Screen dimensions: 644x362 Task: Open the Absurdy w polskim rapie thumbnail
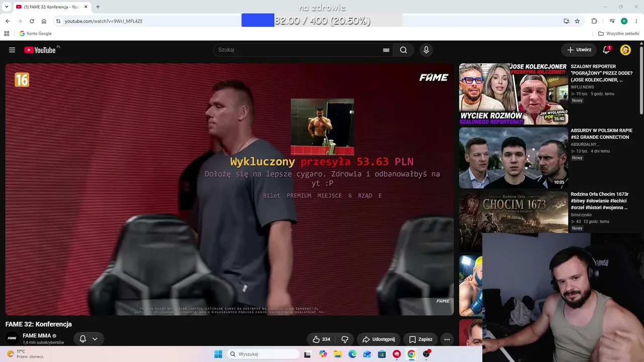tap(513, 158)
